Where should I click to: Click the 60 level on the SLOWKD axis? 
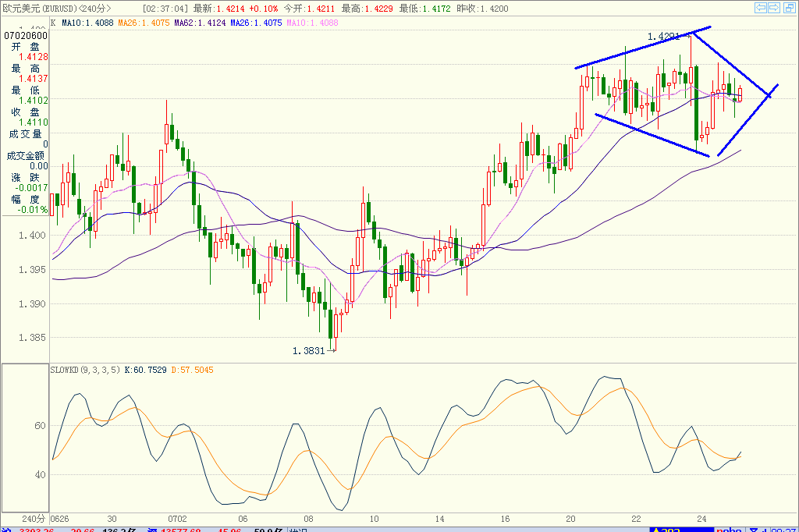click(41, 426)
